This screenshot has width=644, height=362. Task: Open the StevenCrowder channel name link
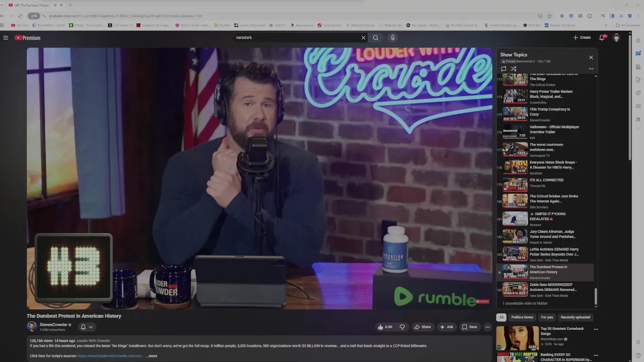53,325
